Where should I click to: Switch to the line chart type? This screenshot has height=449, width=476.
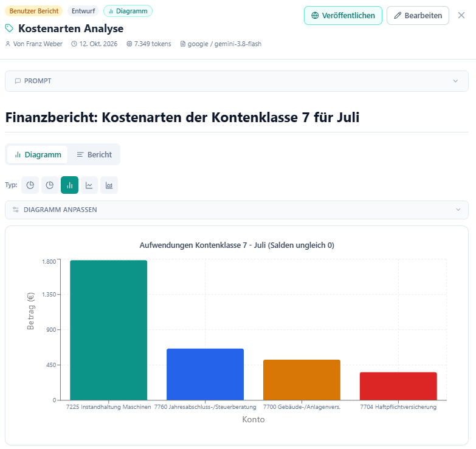point(89,185)
